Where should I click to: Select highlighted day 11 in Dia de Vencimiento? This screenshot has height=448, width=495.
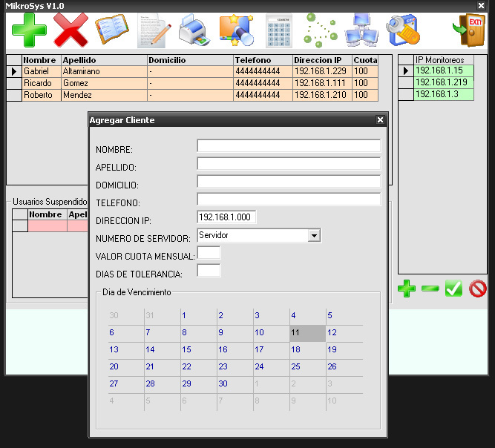pos(307,332)
